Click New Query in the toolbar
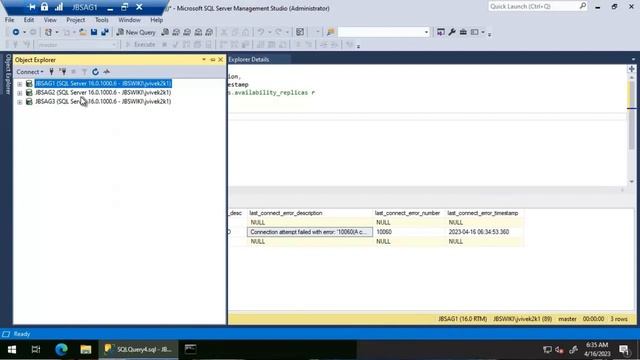Viewport: 640px width, 360px height. pyautogui.click(x=136, y=32)
